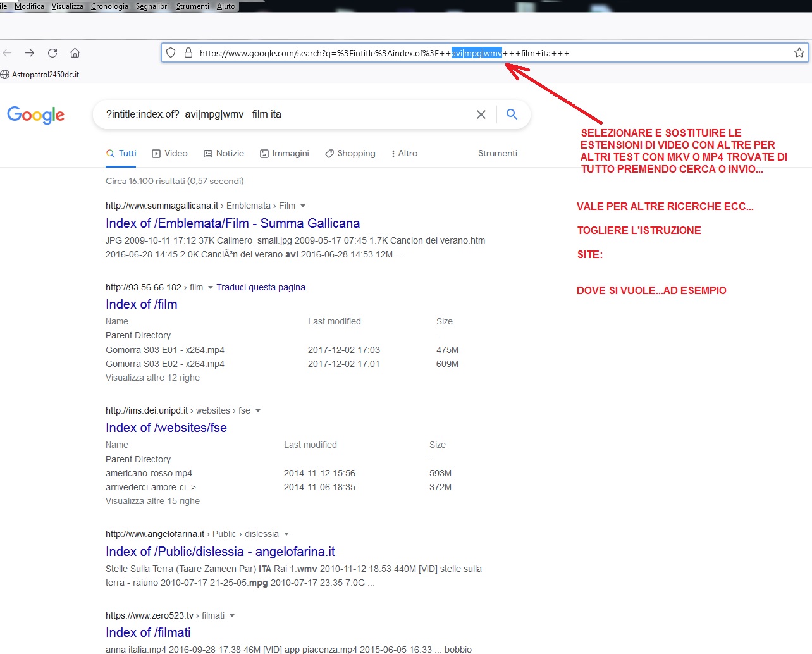The image size is (812, 654).
Task: Expand dropdown arrow beside 93.56.66.182 › film
Action: click(211, 288)
